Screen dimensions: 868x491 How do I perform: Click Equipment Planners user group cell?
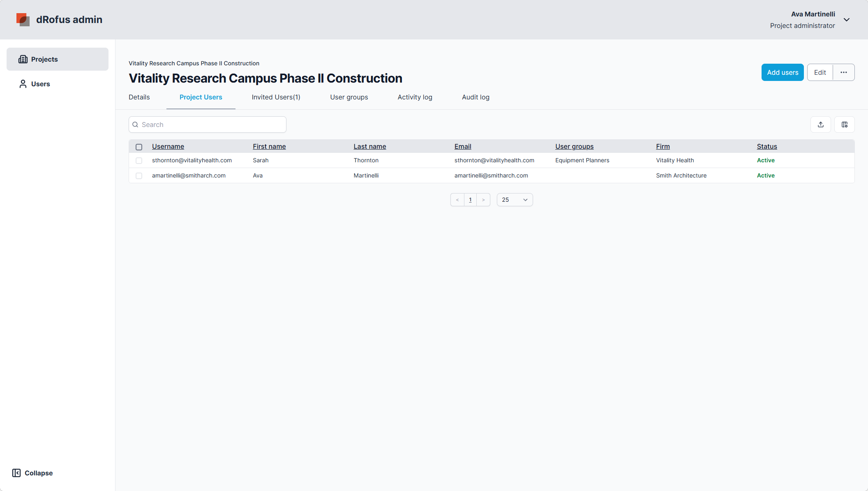(582, 160)
